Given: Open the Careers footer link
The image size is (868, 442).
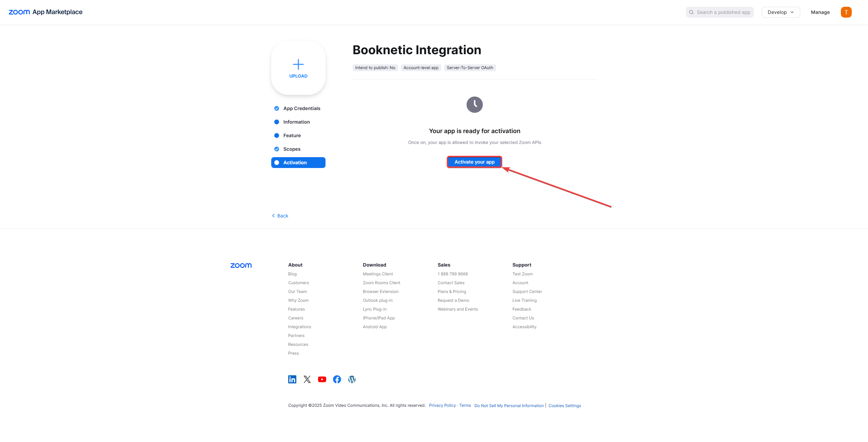Looking at the screenshot, I should pyautogui.click(x=296, y=318).
